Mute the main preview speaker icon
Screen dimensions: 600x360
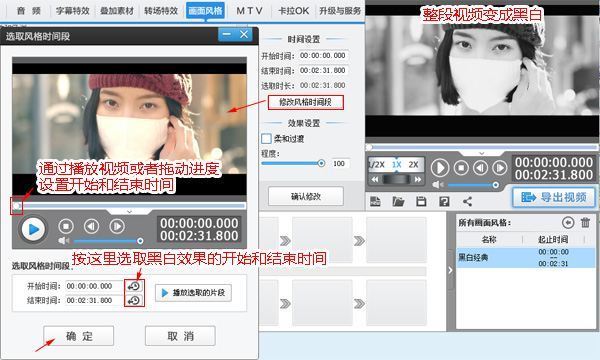tap(437, 185)
